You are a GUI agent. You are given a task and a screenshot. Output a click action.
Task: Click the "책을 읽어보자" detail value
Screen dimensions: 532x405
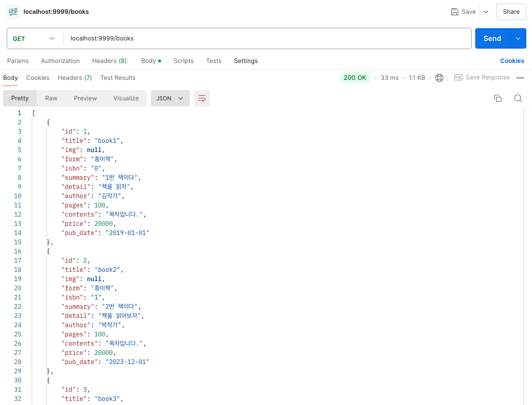point(119,316)
